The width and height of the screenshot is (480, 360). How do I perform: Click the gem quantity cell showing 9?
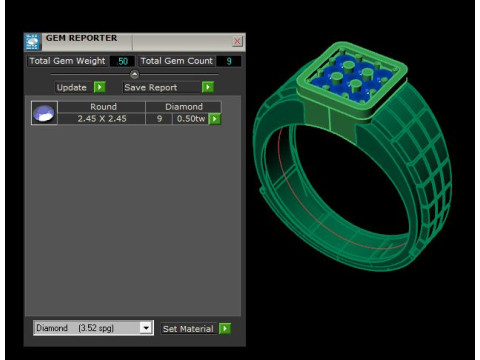(159, 119)
